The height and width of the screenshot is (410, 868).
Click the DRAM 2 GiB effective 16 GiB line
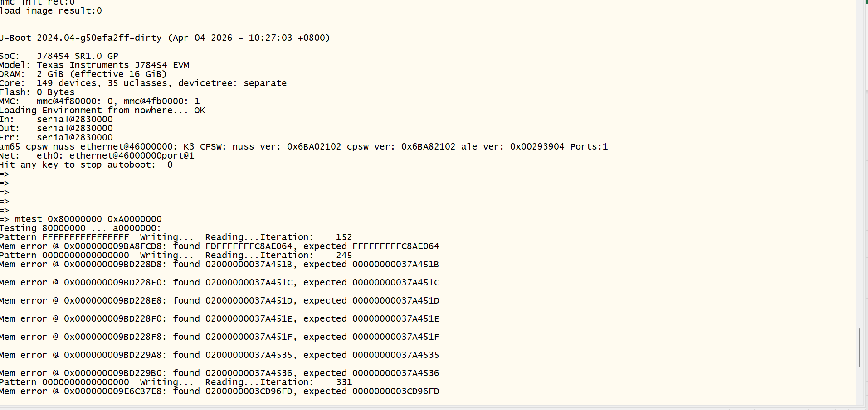(x=83, y=74)
